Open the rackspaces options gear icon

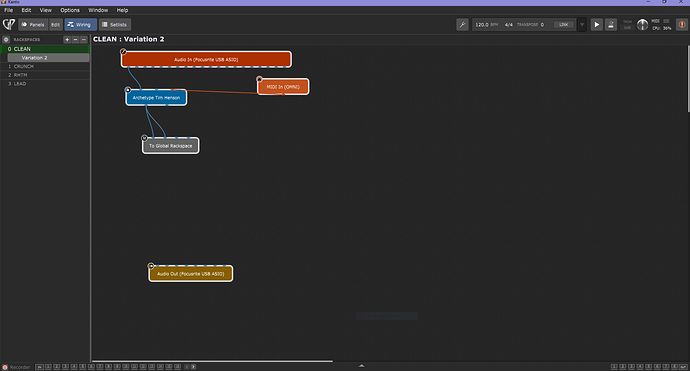[6, 40]
